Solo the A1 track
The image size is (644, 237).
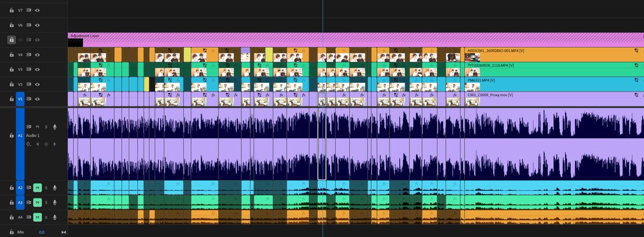click(x=46, y=127)
